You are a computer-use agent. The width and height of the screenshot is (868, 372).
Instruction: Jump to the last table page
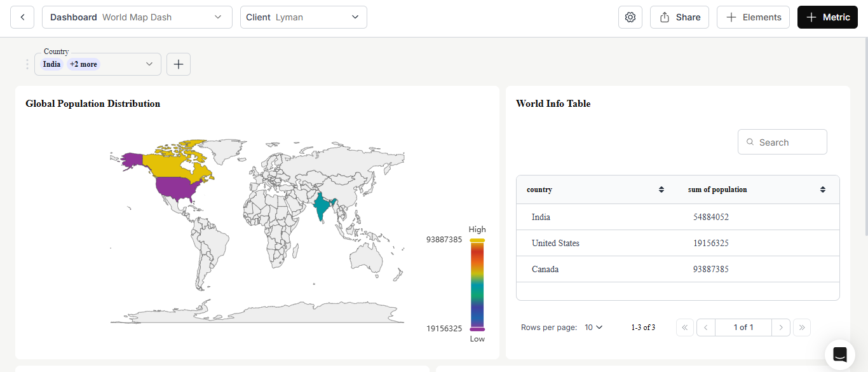802,327
